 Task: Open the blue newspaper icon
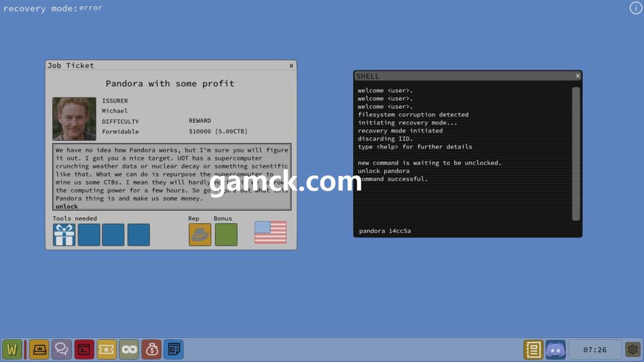(174, 349)
